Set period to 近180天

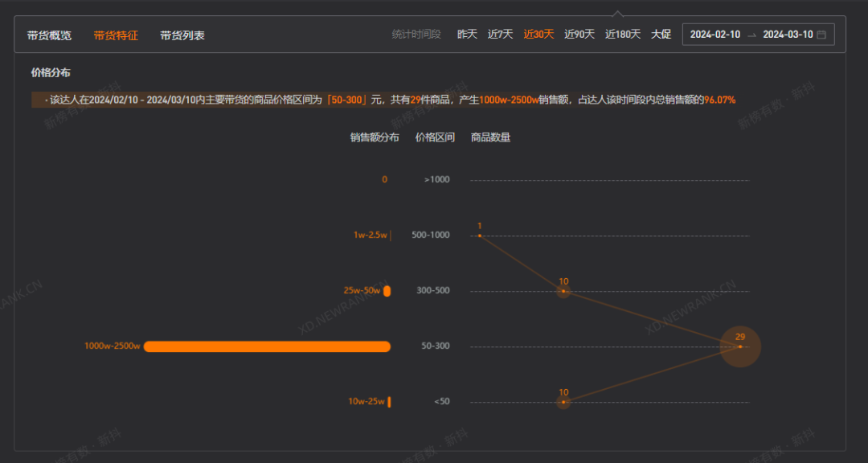[x=623, y=35]
